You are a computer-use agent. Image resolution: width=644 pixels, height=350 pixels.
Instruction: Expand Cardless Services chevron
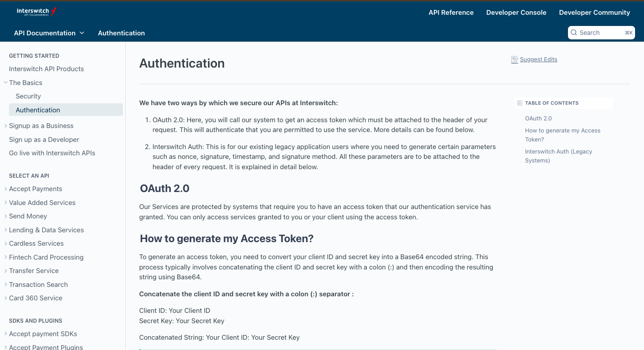(5, 243)
